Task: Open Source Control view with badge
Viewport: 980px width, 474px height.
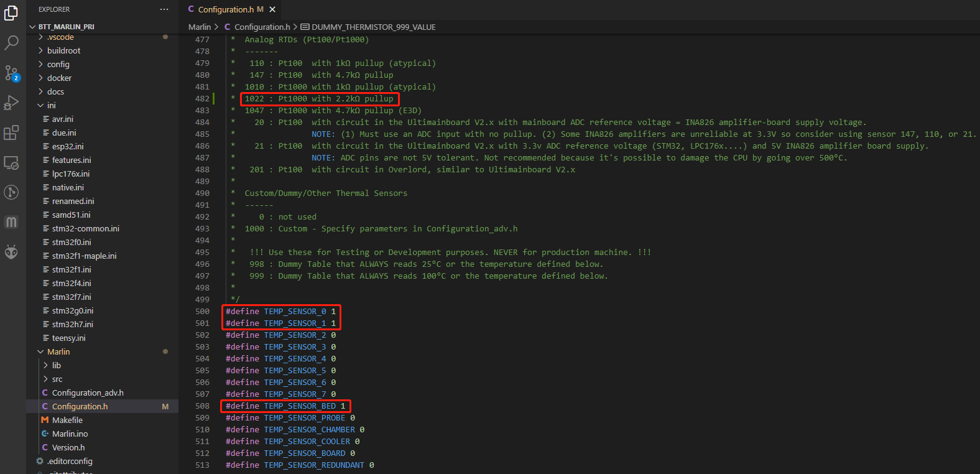Action: tap(11, 73)
